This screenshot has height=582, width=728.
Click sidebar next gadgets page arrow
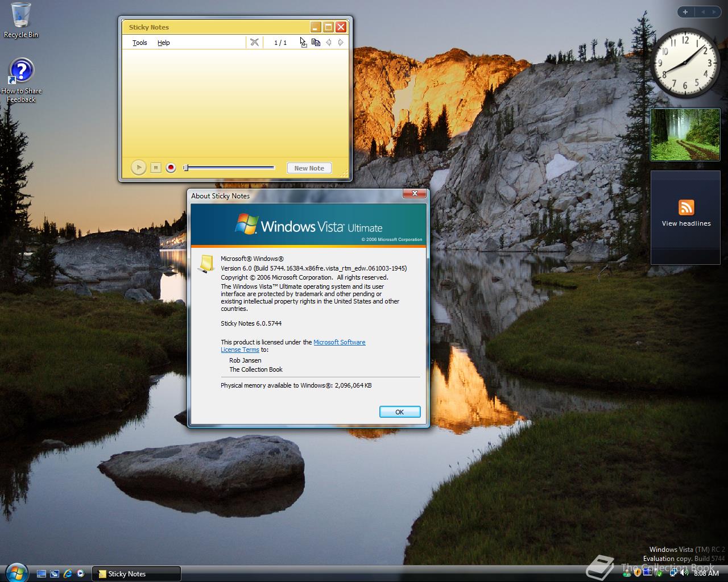[x=714, y=11]
